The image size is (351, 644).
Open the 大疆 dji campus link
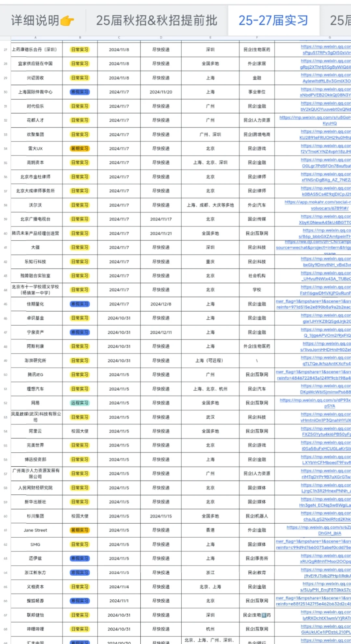pos(313,248)
